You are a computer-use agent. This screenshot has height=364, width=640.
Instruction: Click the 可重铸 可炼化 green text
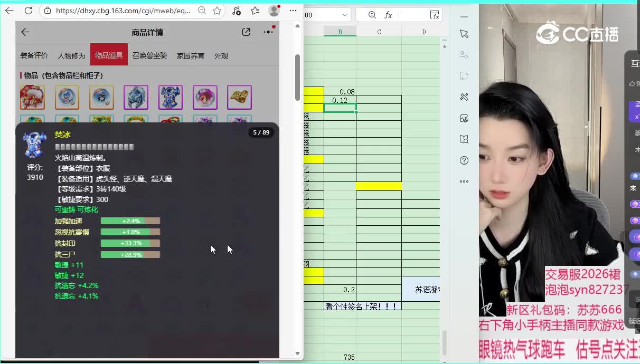click(x=77, y=209)
